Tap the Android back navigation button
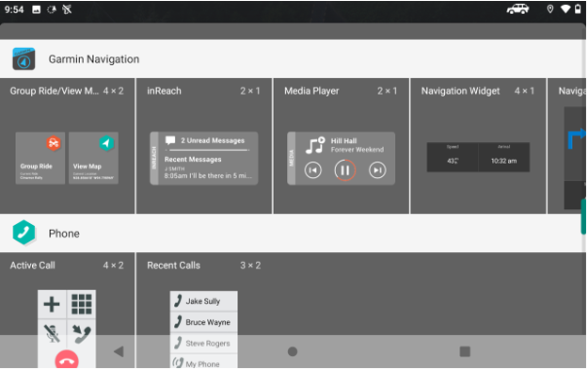This screenshot has width=588, height=370. [119, 351]
